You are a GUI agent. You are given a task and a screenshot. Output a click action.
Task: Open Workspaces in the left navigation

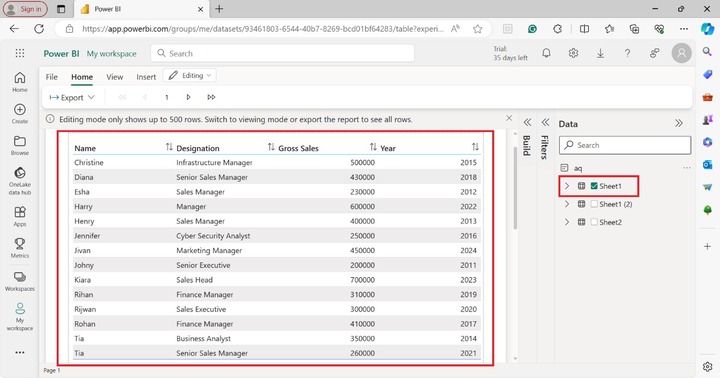coord(20,281)
